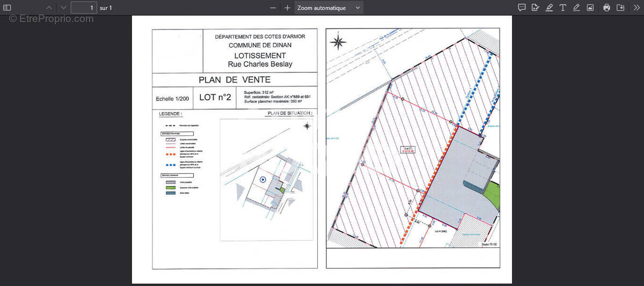Screen dimensions: 644x286
Task: Expand the more tools chevron menu
Action: [x=637, y=8]
